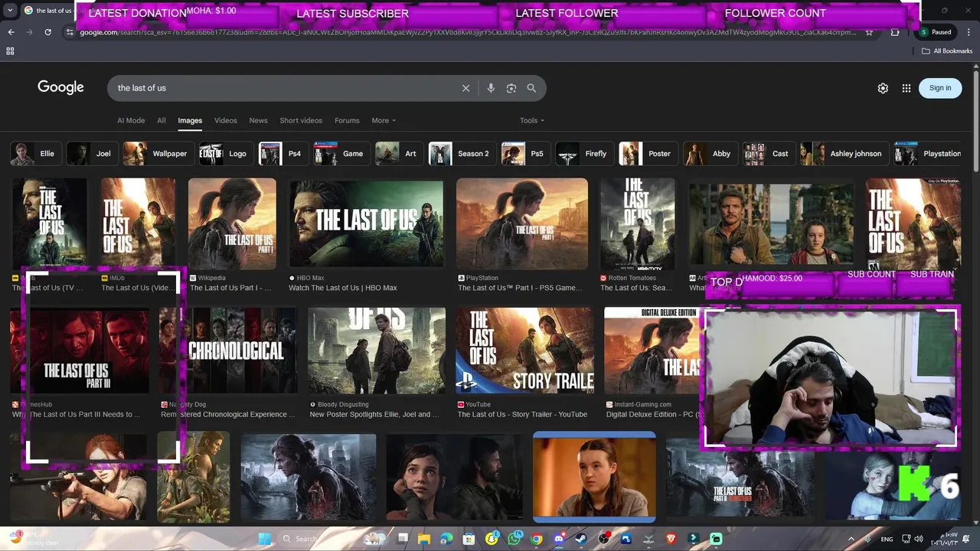This screenshot has width=980, height=551.
Task: Open Brave browser from the taskbar
Action: pos(671,539)
